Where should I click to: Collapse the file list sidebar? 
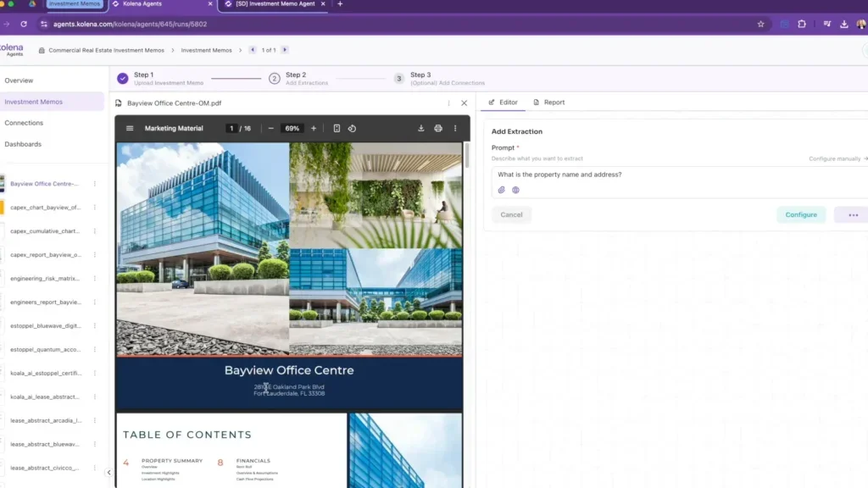(108, 473)
